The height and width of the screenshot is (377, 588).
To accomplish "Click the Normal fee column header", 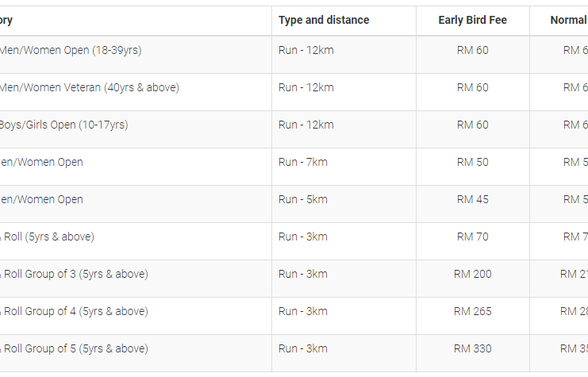I will (x=569, y=20).
